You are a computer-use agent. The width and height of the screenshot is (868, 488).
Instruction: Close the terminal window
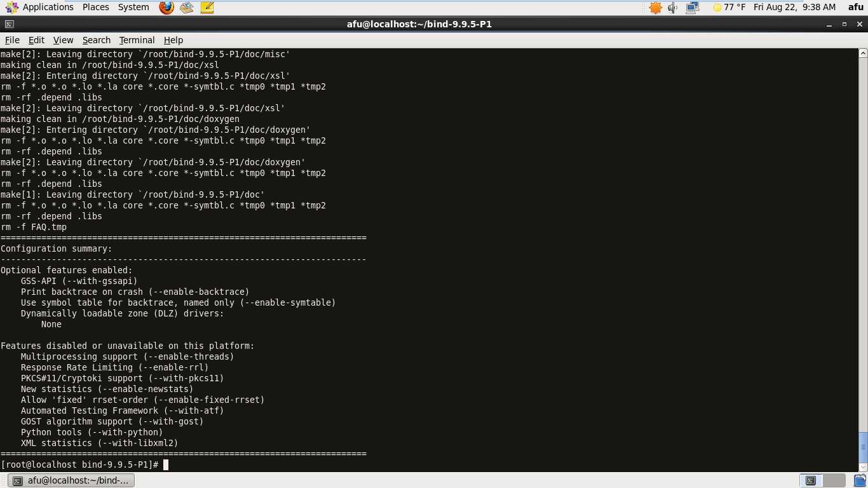858,24
